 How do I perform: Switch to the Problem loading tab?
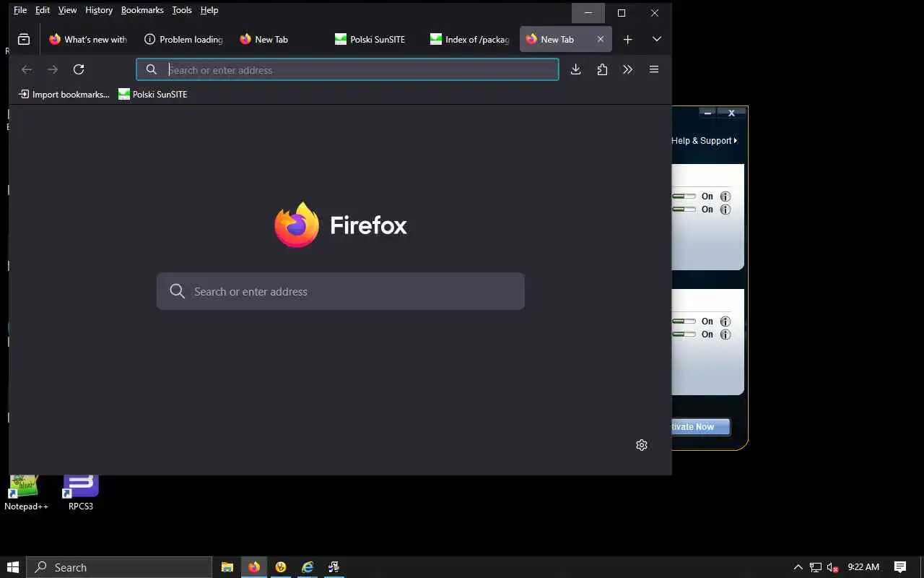coord(184,40)
